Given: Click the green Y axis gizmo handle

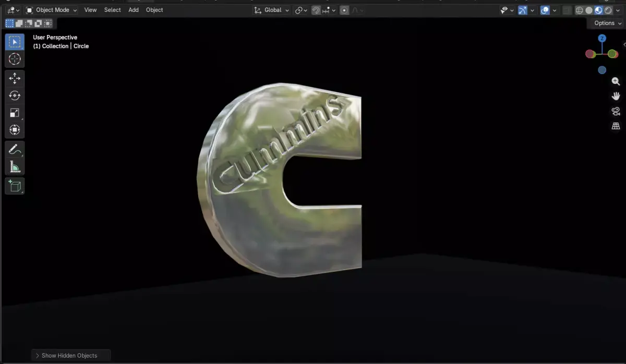Looking at the screenshot, I should point(613,54).
